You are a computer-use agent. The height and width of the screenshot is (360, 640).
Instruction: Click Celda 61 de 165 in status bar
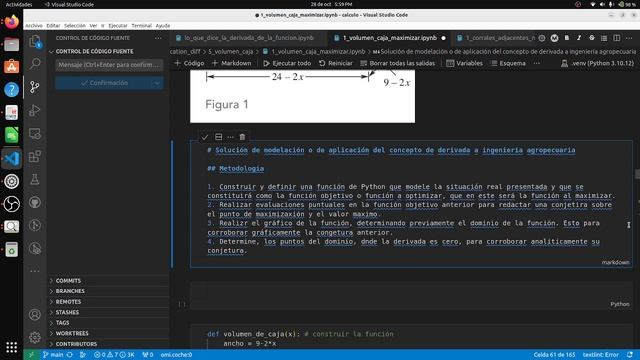[554, 355]
